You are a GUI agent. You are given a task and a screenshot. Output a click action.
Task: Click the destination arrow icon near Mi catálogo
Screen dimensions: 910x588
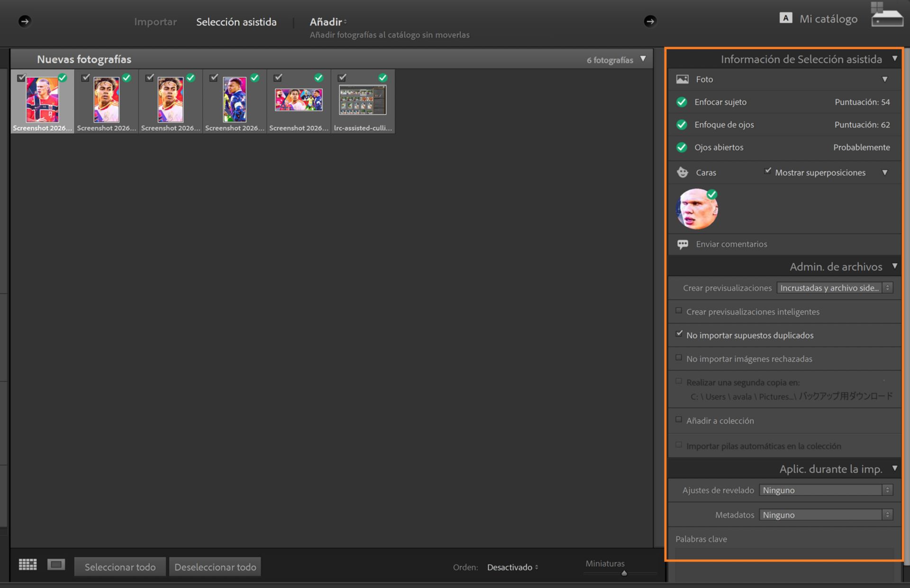pyautogui.click(x=650, y=21)
